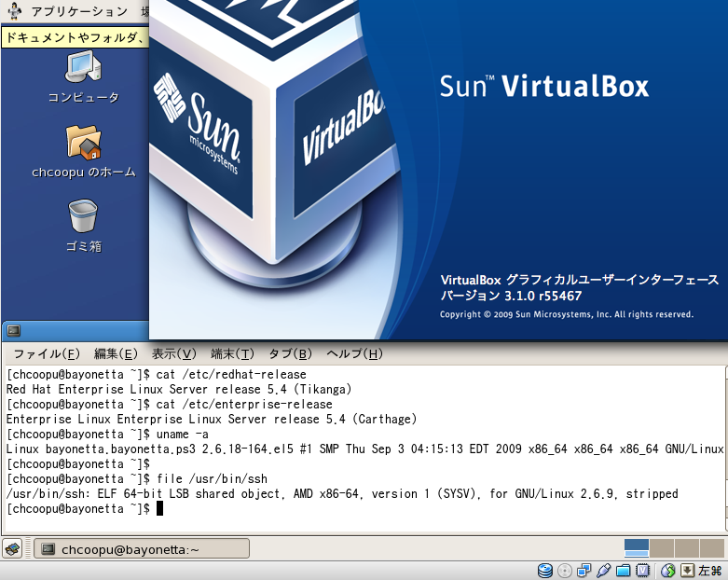The height and width of the screenshot is (580, 728).
Task: Click the 'Red Hat Enterprise Linux Server release 5.4' line
Action: pos(179,389)
